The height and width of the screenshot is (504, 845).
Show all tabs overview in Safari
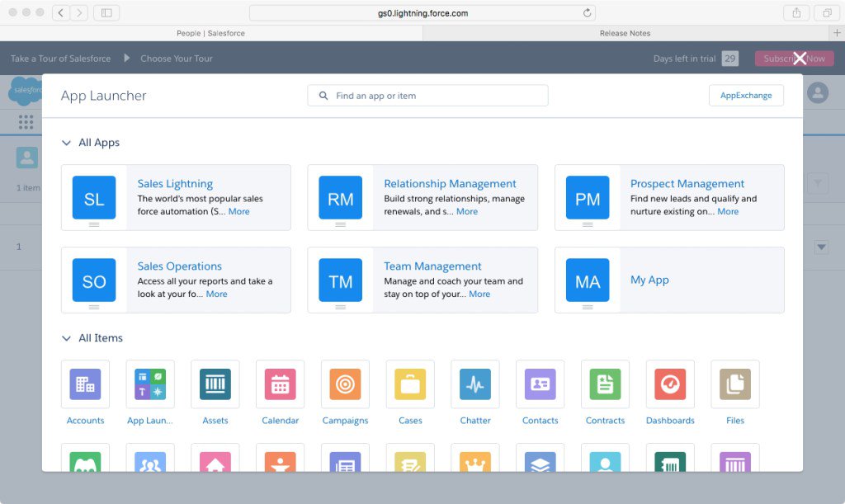(827, 13)
